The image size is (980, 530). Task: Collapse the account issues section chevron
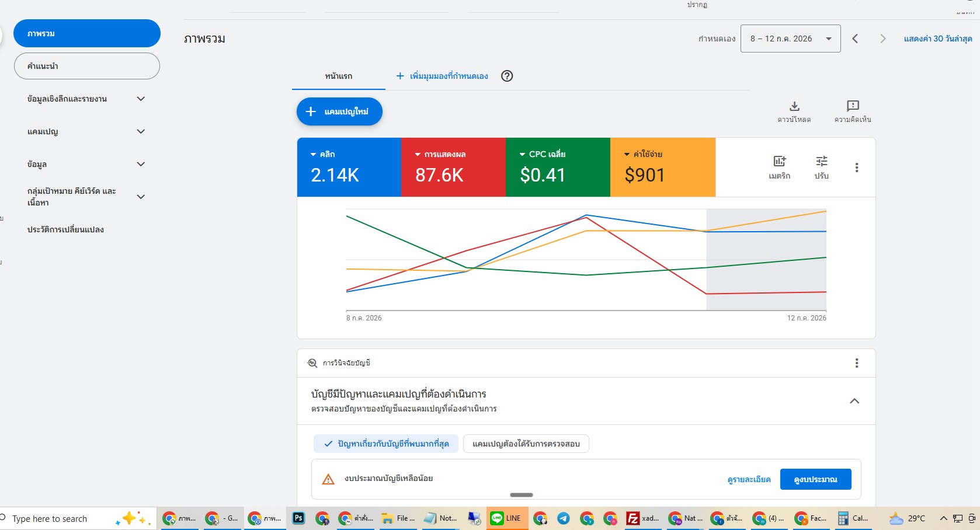click(854, 401)
